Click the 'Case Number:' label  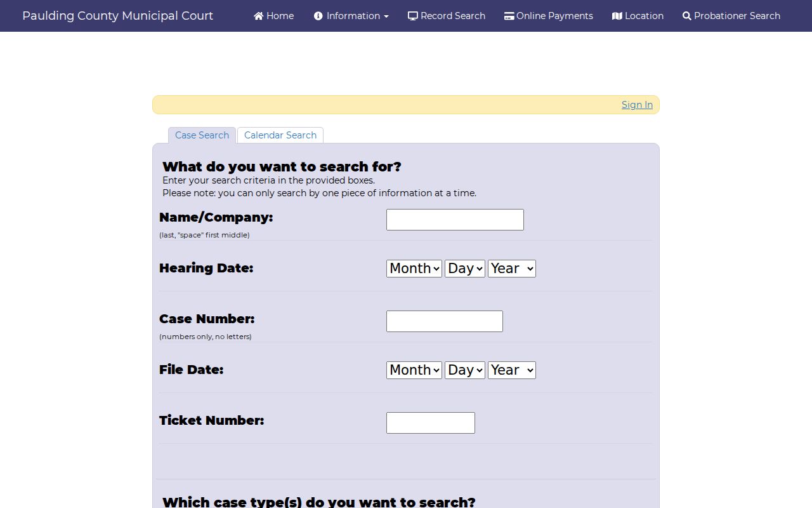[x=207, y=319]
